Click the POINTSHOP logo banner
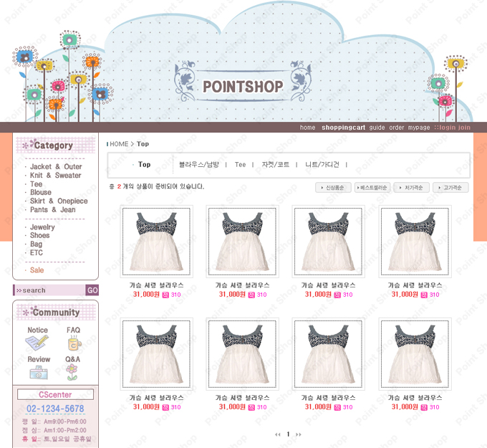Viewport: 487px width, 448px height. click(243, 82)
